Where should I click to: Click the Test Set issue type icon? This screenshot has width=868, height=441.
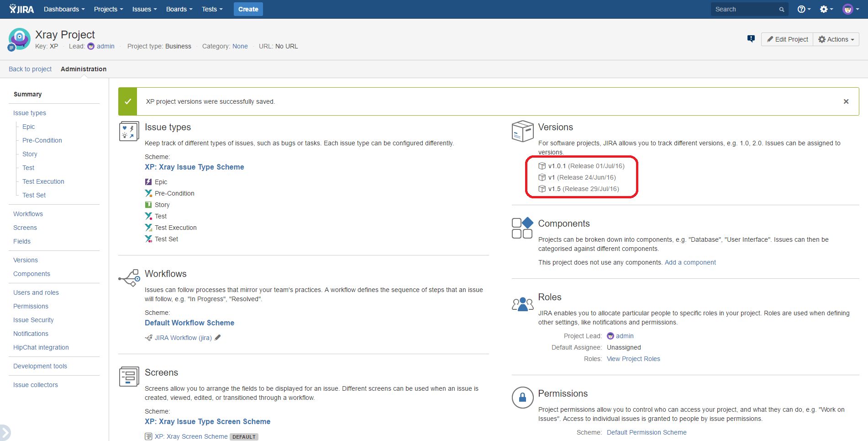(148, 239)
